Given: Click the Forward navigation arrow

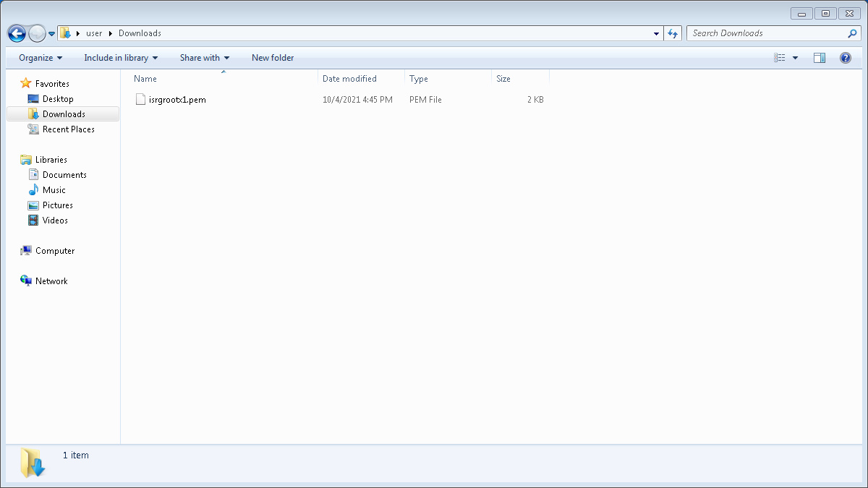Looking at the screenshot, I should pyautogui.click(x=37, y=33).
